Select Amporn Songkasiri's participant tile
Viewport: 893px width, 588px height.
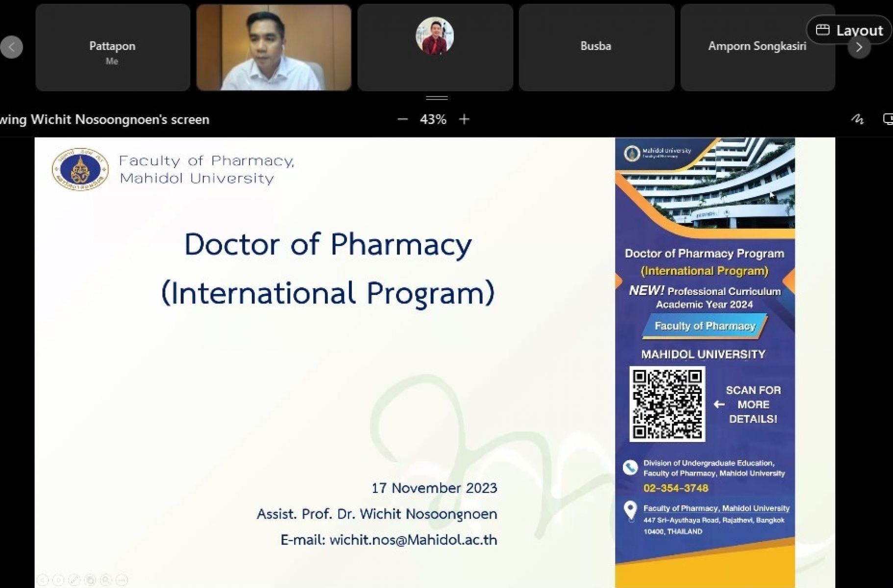tap(758, 48)
